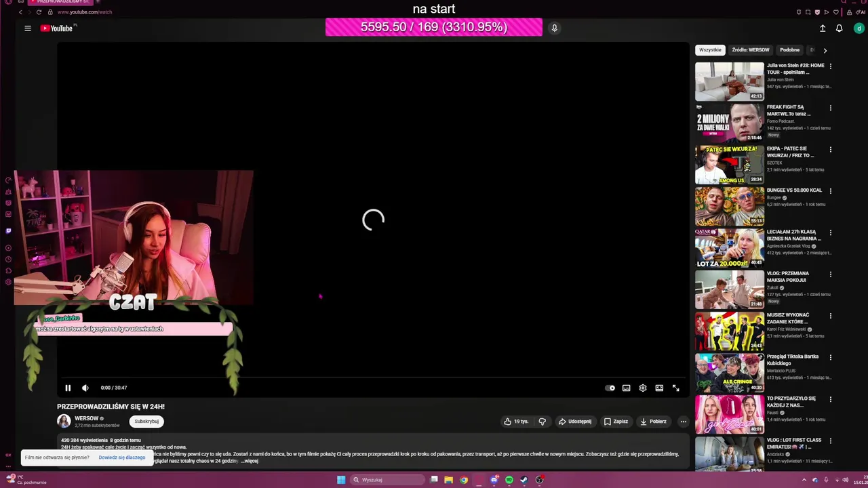Go back in the browser
The height and width of the screenshot is (488, 868).
coord(20,12)
